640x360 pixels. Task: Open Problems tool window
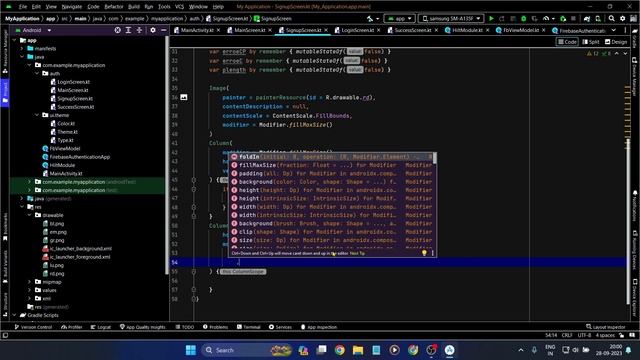point(216,327)
